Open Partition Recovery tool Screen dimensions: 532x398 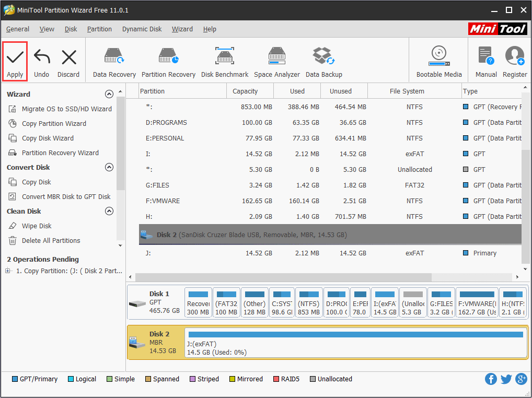pos(169,63)
